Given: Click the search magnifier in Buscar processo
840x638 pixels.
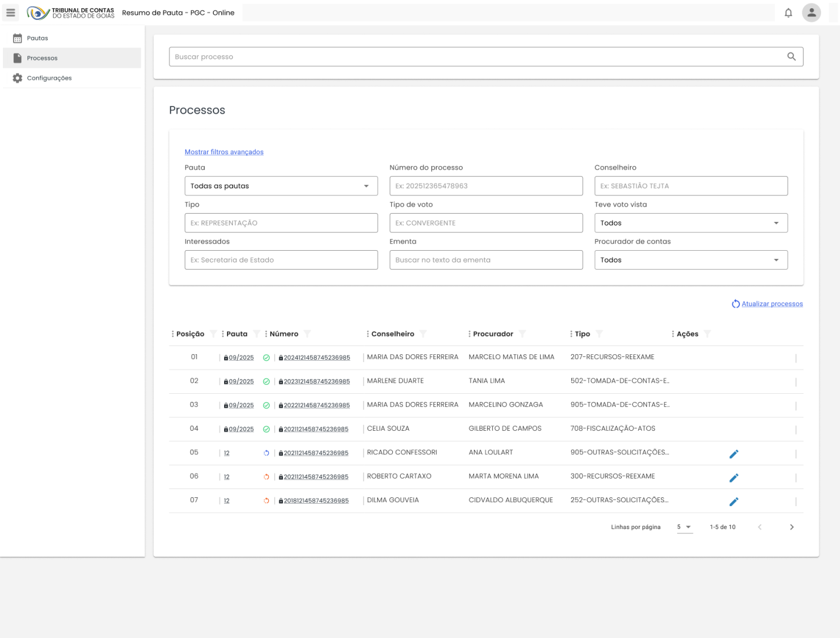Looking at the screenshot, I should [791, 57].
